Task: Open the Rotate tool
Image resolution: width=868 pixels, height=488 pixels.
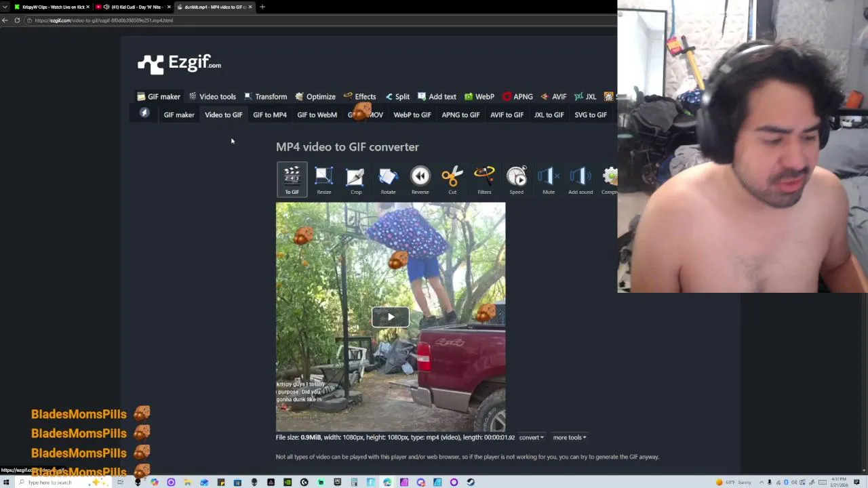Action: pos(388,180)
